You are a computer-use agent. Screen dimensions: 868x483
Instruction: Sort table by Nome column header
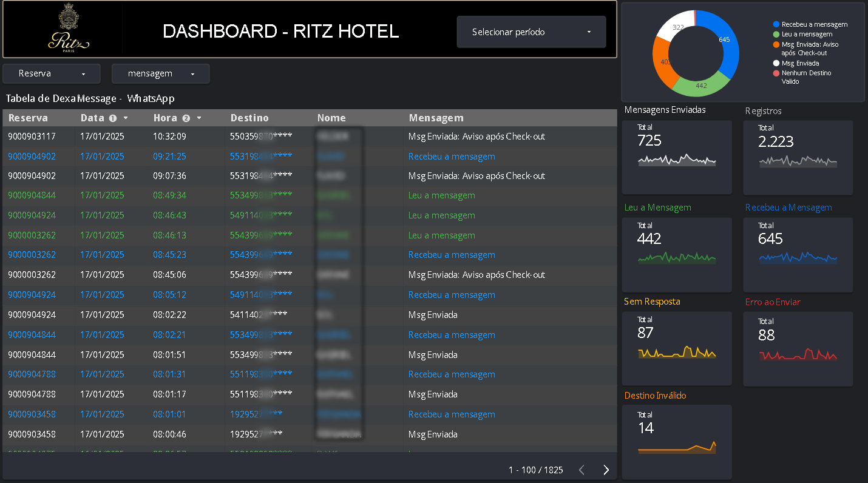(x=331, y=118)
